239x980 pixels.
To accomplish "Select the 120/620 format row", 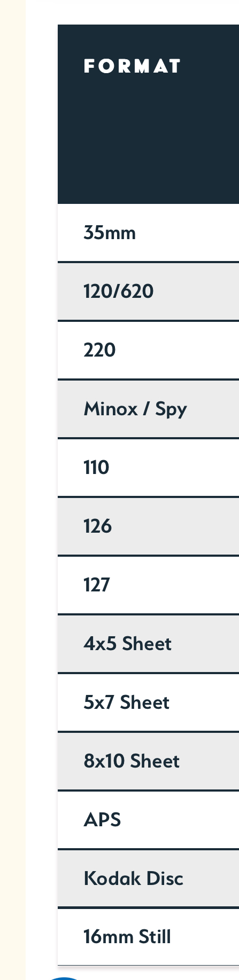I will [148, 291].
